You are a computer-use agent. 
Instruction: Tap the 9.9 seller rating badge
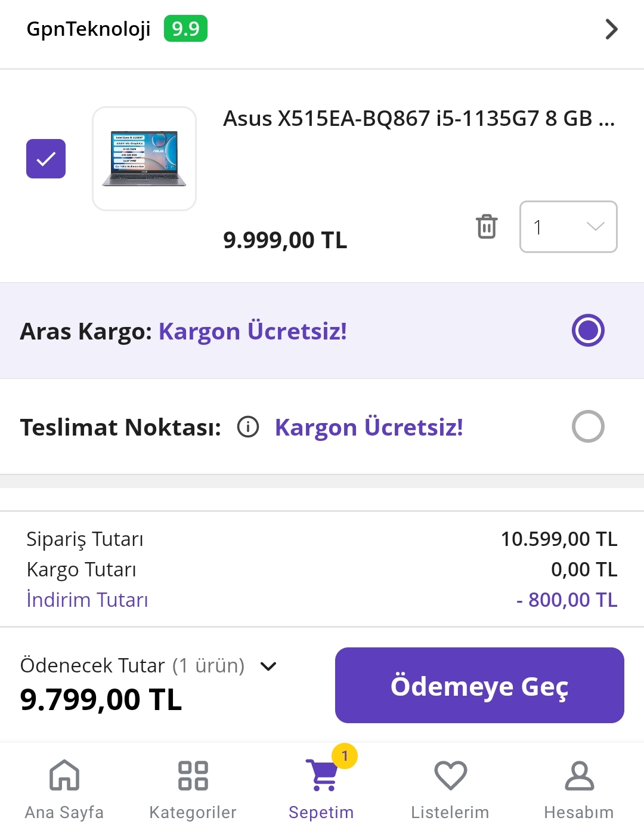click(185, 29)
